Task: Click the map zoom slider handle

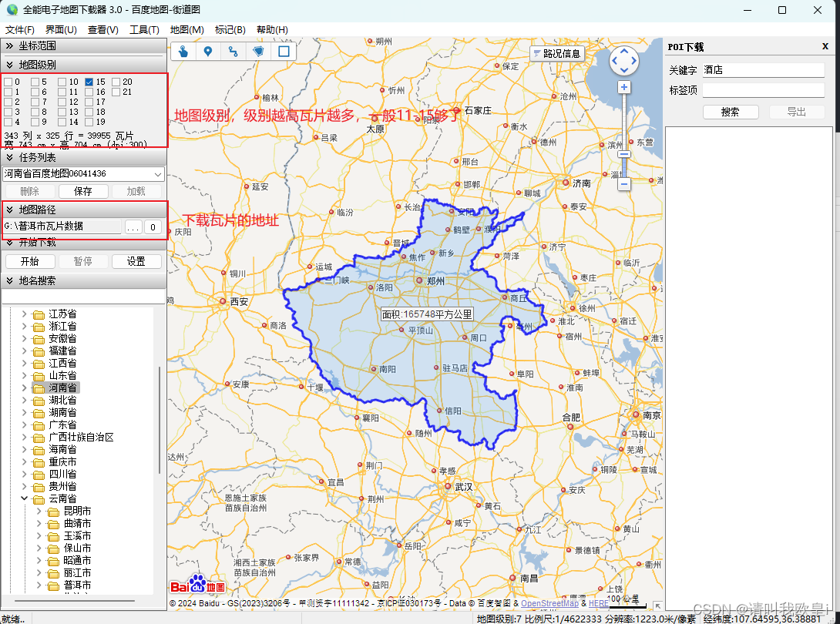Action: tap(623, 154)
